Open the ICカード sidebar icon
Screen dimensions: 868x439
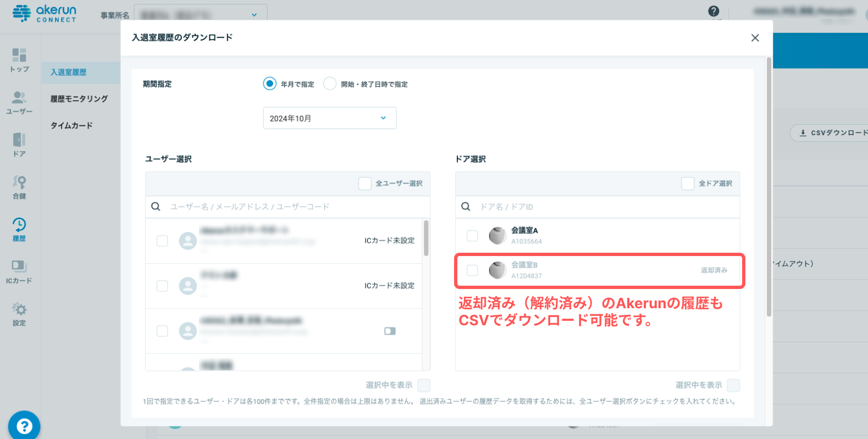(19, 266)
